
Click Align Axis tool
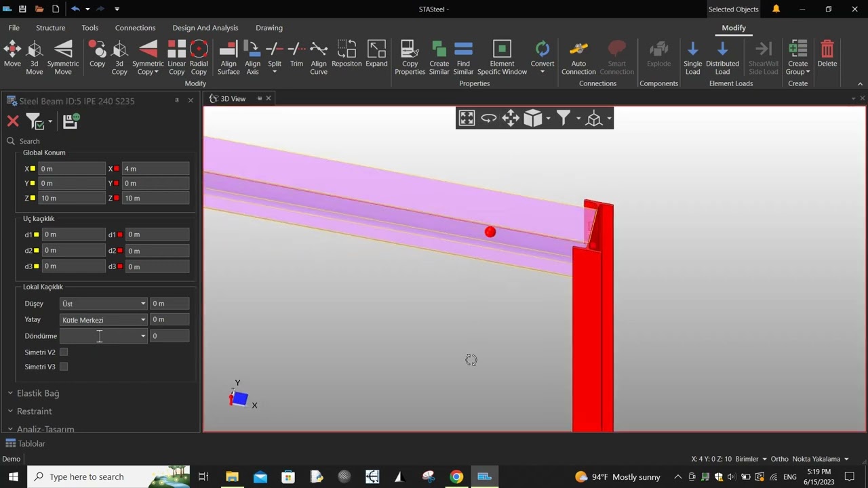(252, 58)
